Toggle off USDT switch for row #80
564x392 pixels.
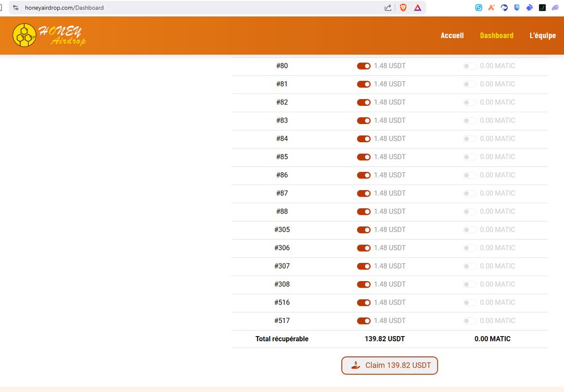(364, 66)
